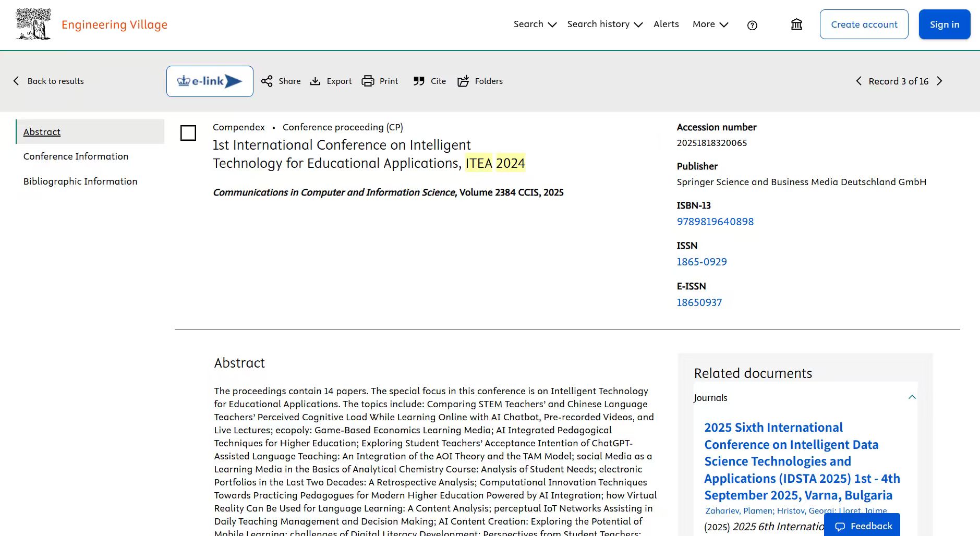Save record to Folders
980x536 pixels.
point(463,81)
